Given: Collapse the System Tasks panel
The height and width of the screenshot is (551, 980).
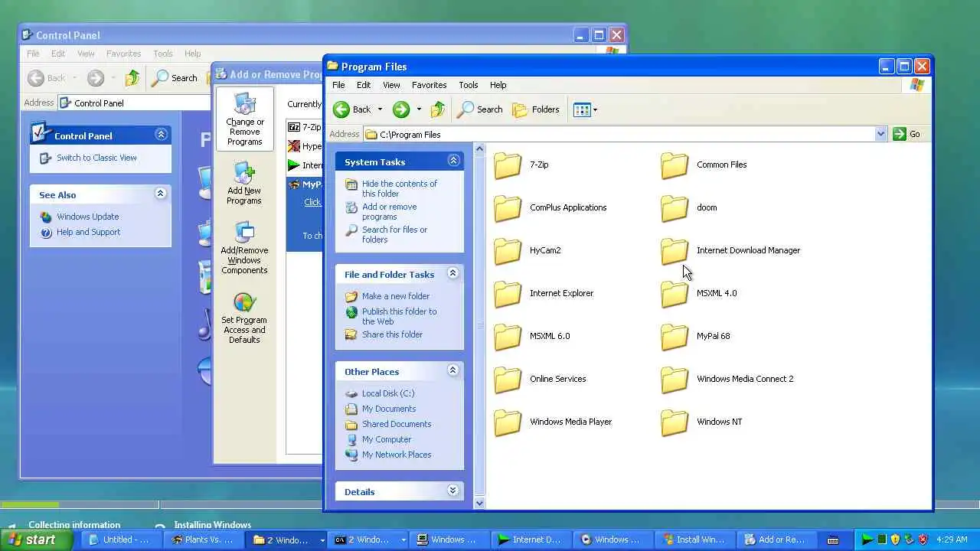Looking at the screenshot, I should (453, 161).
